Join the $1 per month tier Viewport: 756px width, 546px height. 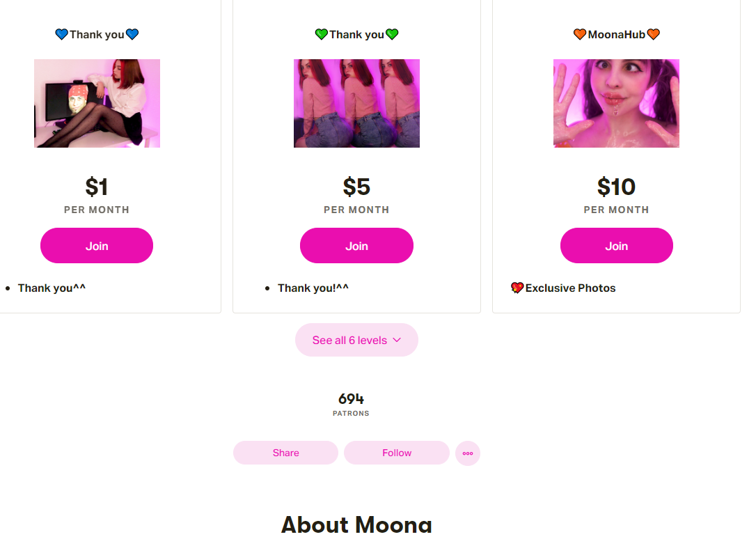(97, 246)
